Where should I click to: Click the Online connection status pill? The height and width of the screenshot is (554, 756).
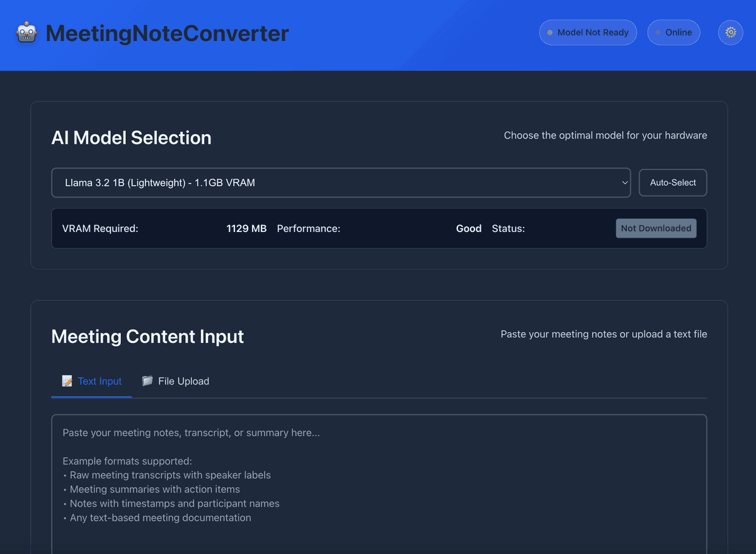(673, 33)
